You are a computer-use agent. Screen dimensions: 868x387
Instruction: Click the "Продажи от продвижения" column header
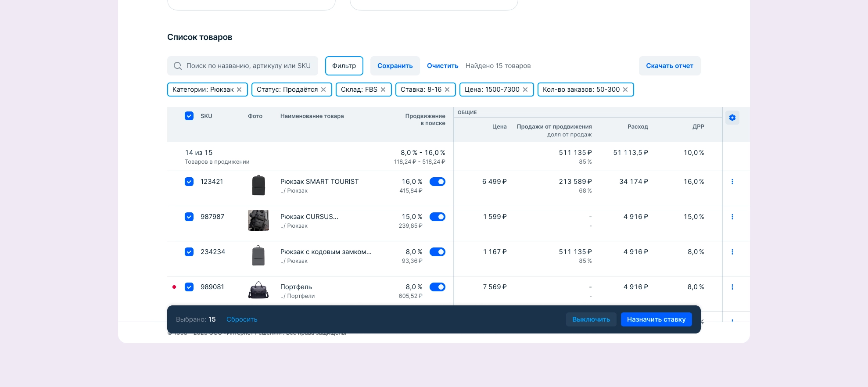click(x=554, y=126)
